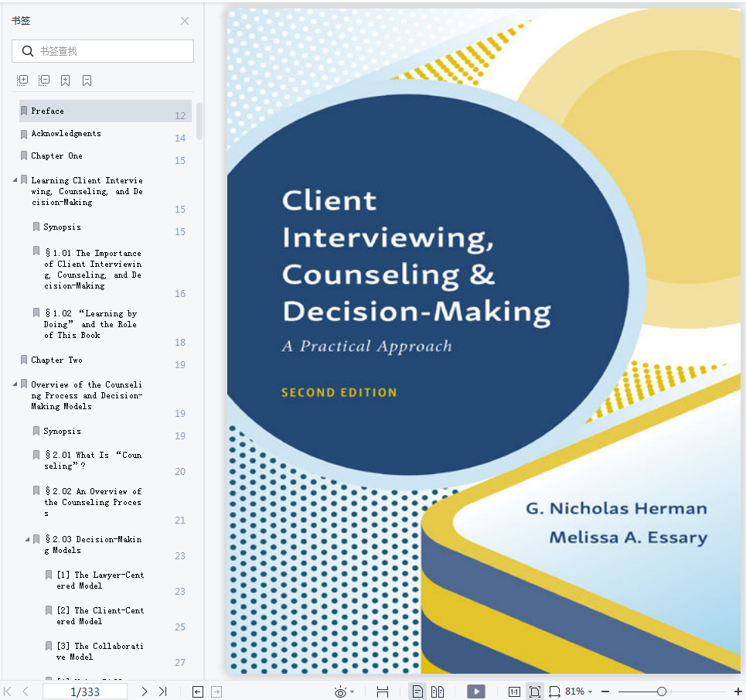Click the bookmark search field
The height and width of the screenshot is (700, 746).
click(103, 51)
